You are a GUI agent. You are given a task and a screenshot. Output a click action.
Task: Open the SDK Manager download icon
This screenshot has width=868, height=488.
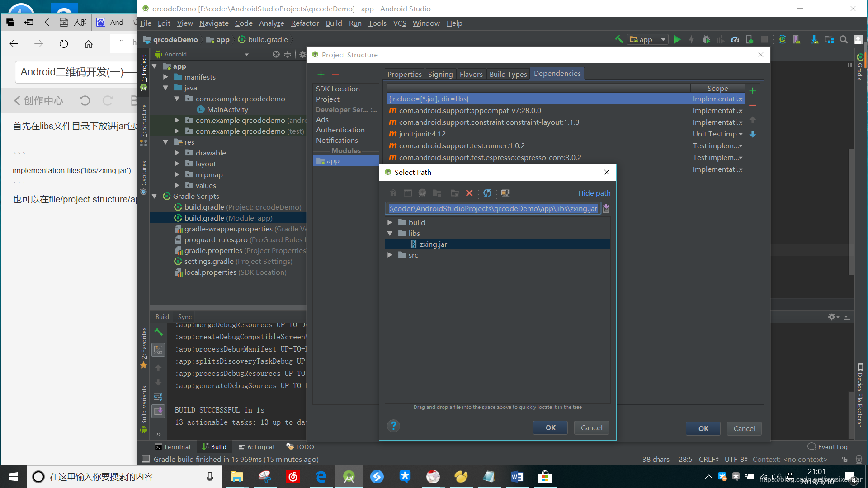pyautogui.click(x=815, y=39)
